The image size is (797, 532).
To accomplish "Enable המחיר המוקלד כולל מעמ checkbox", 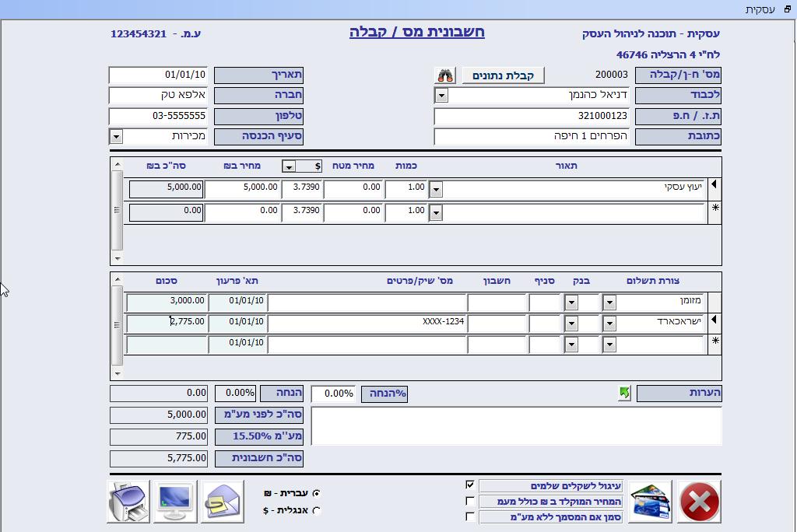I will click(x=470, y=501).
